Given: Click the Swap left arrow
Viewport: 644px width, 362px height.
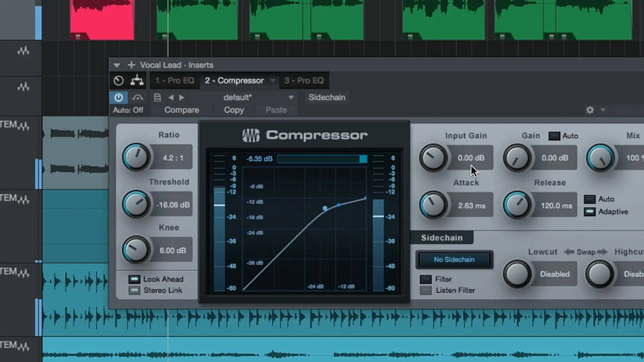Looking at the screenshot, I should tap(569, 252).
